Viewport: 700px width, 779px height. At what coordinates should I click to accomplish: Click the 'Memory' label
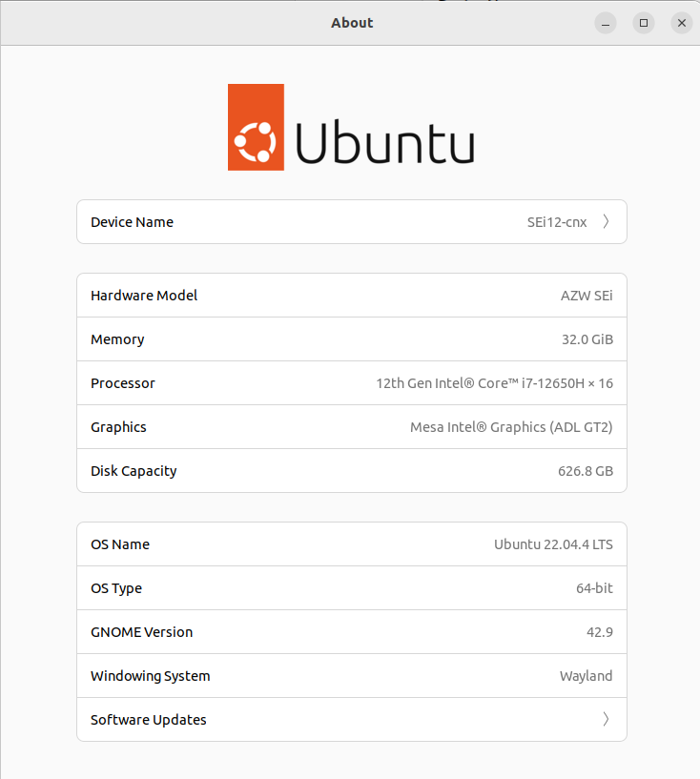pos(117,339)
